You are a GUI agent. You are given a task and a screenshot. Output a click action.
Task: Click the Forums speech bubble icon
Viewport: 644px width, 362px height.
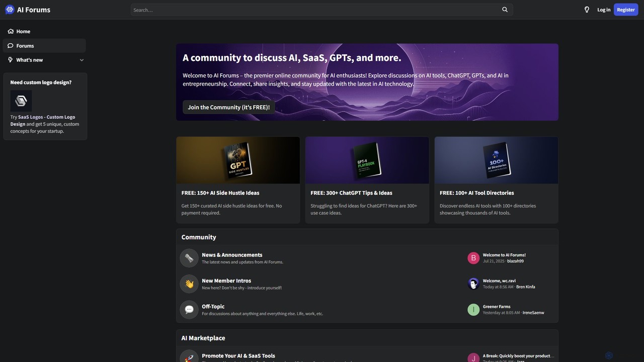[11, 46]
